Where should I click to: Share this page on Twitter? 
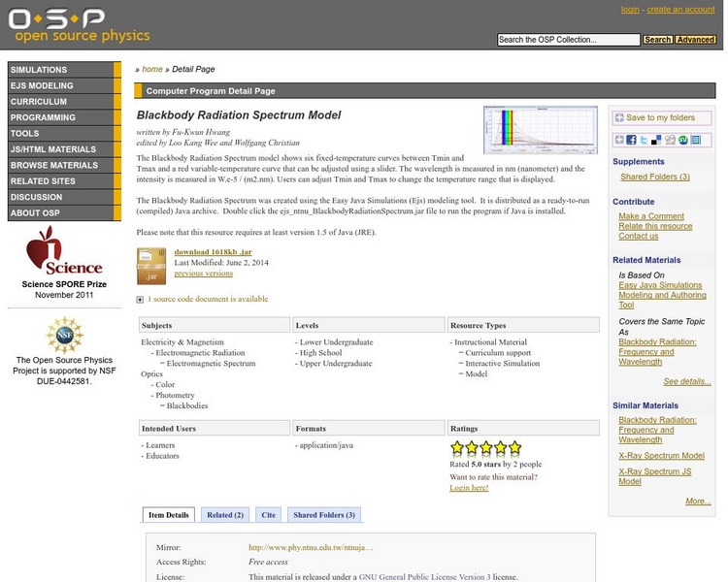point(644,140)
